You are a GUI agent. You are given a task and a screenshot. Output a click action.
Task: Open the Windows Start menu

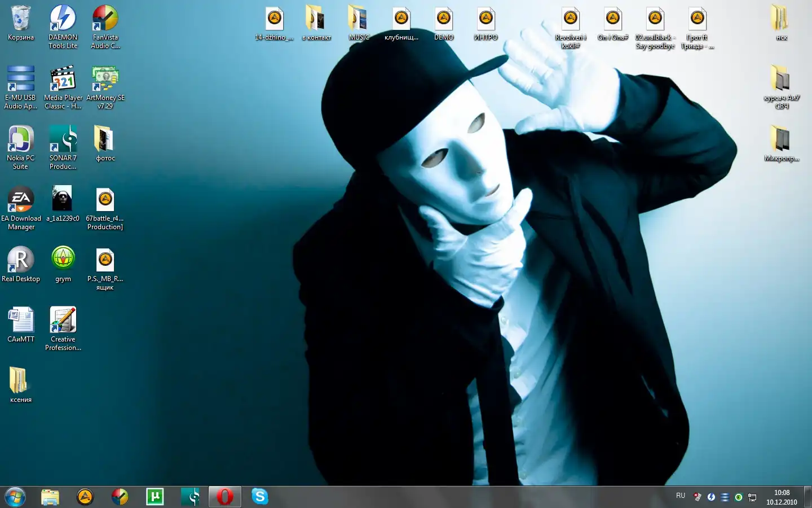pyautogui.click(x=15, y=497)
